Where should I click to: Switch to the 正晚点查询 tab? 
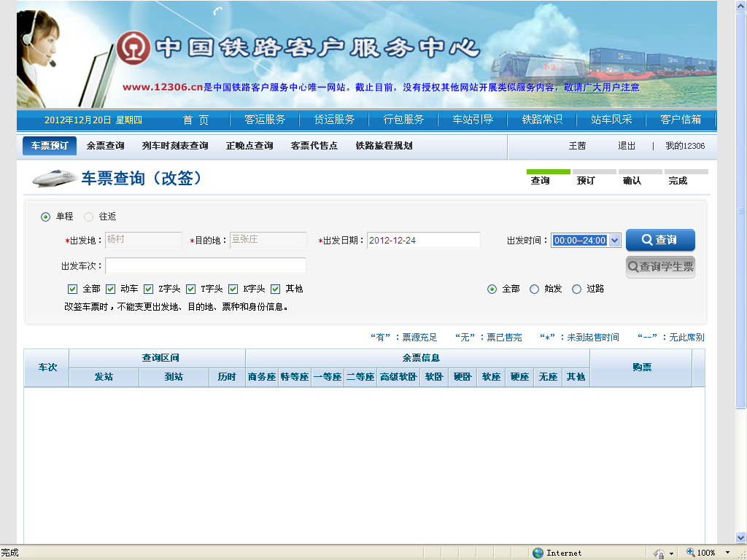249,146
